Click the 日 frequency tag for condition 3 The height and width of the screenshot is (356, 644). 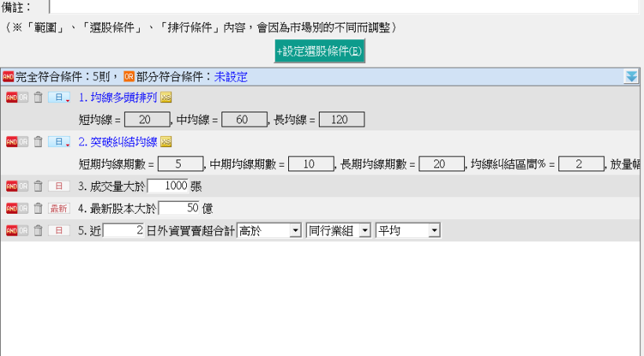point(59,186)
